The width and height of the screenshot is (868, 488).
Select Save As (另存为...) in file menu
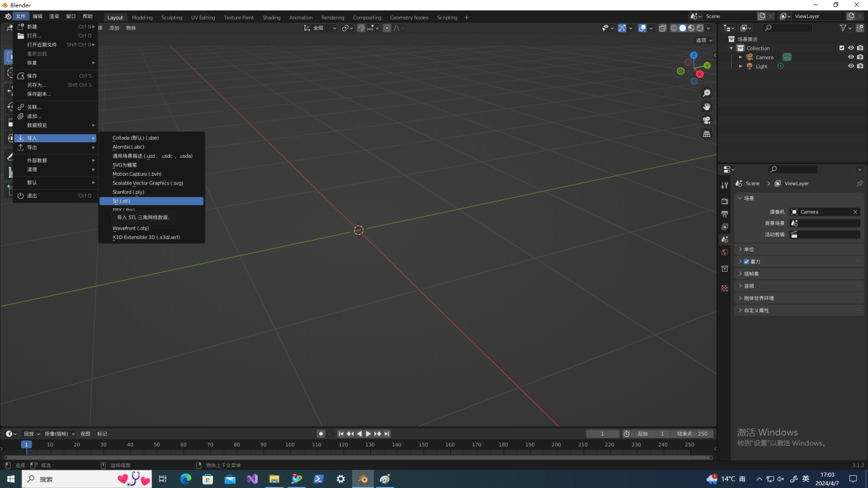(56, 85)
